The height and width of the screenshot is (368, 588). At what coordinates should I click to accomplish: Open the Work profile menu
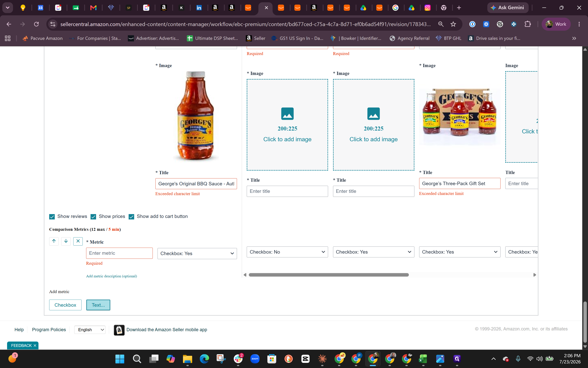pyautogui.click(x=556, y=24)
